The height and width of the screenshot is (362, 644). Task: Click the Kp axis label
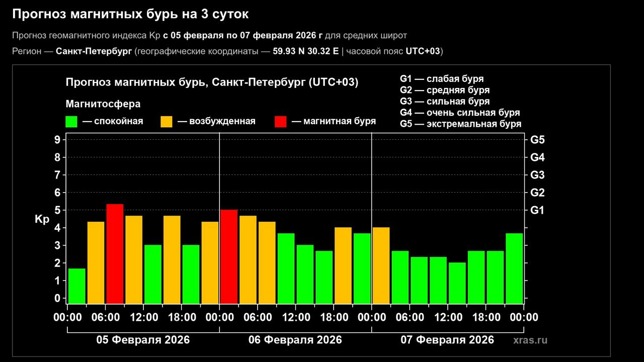click(x=42, y=219)
